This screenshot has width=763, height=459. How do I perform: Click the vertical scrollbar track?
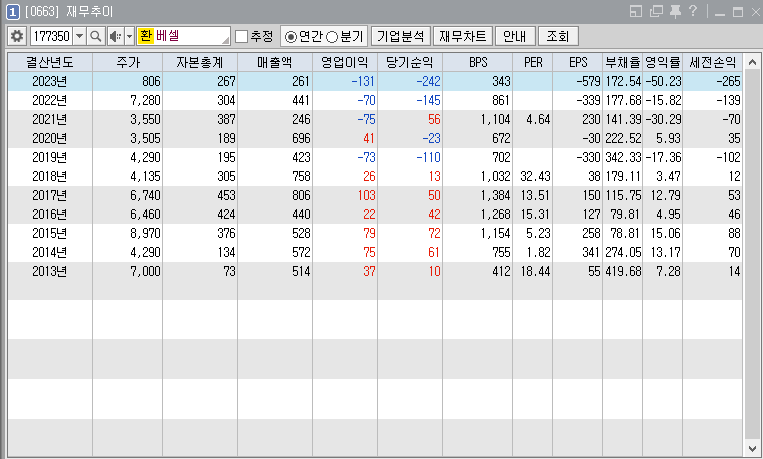click(752, 256)
